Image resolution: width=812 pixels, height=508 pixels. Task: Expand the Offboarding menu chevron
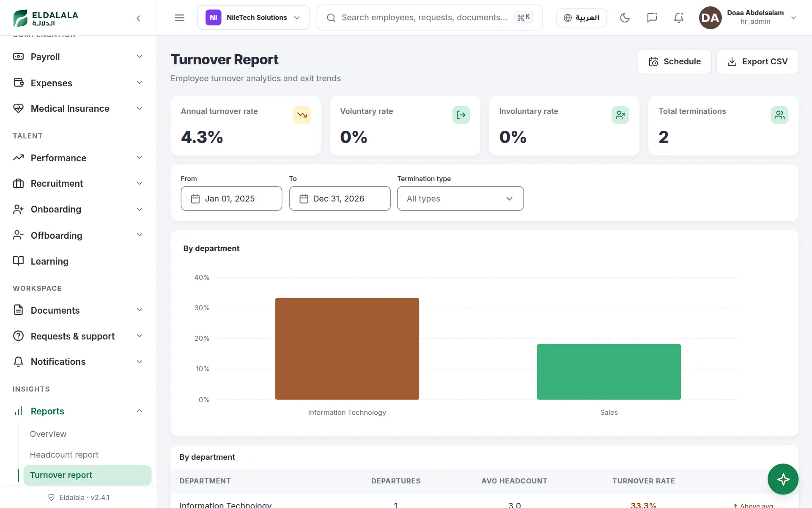point(140,235)
